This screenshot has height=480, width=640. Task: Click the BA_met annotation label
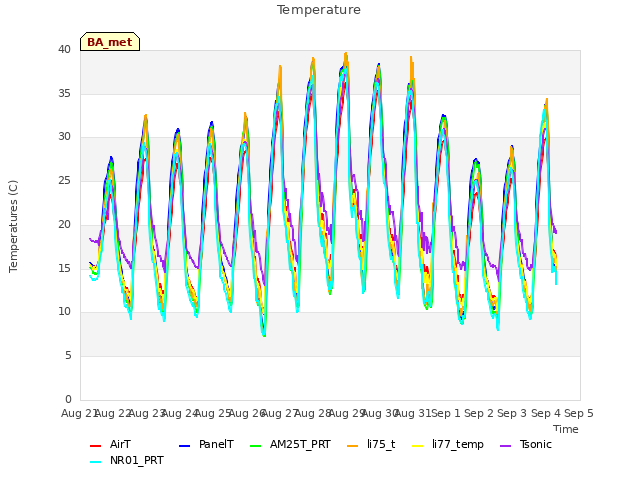pyautogui.click(x=110, y=42)
